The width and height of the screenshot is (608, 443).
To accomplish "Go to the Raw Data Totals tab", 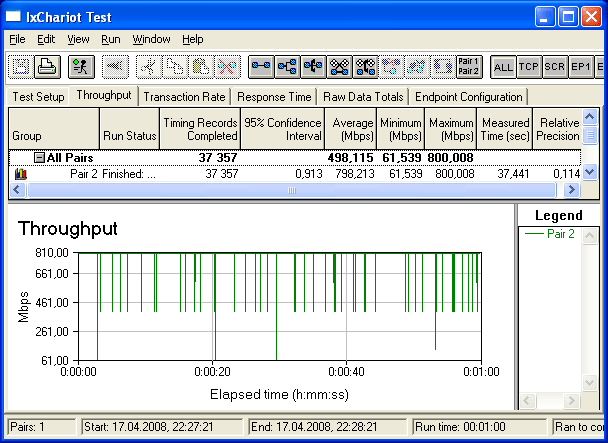I will [x=363, y=97].
